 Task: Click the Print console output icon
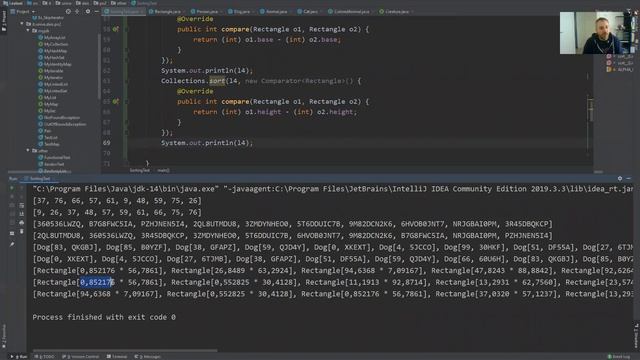coord(22,222)
